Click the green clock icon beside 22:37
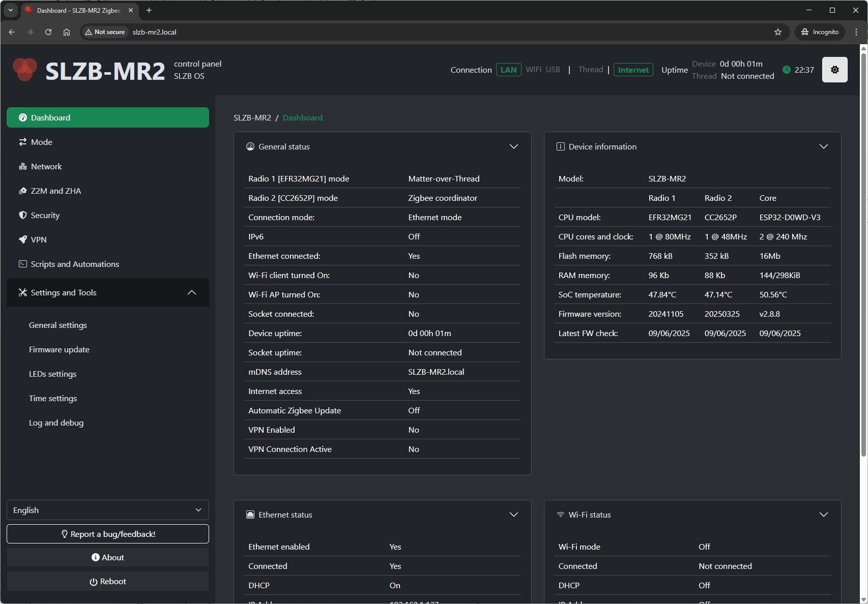Viewport: 868px width, 604px height. click(x=787, y=70)
